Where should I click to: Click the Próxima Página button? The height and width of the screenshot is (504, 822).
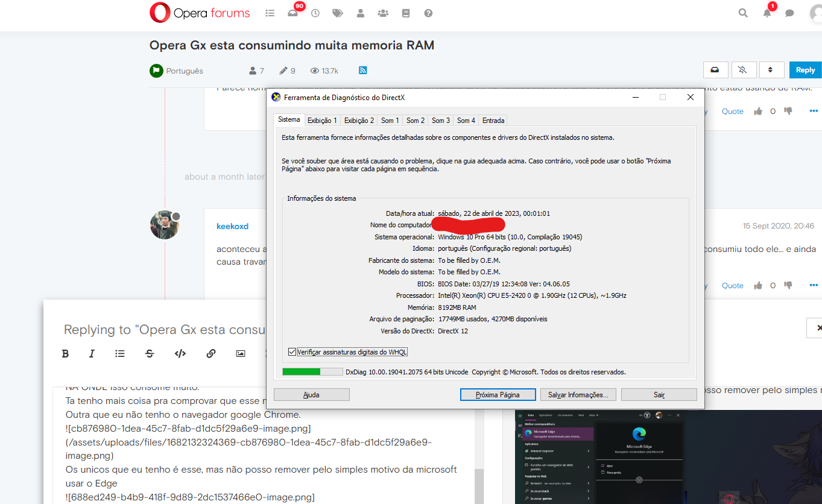[498, 395]
